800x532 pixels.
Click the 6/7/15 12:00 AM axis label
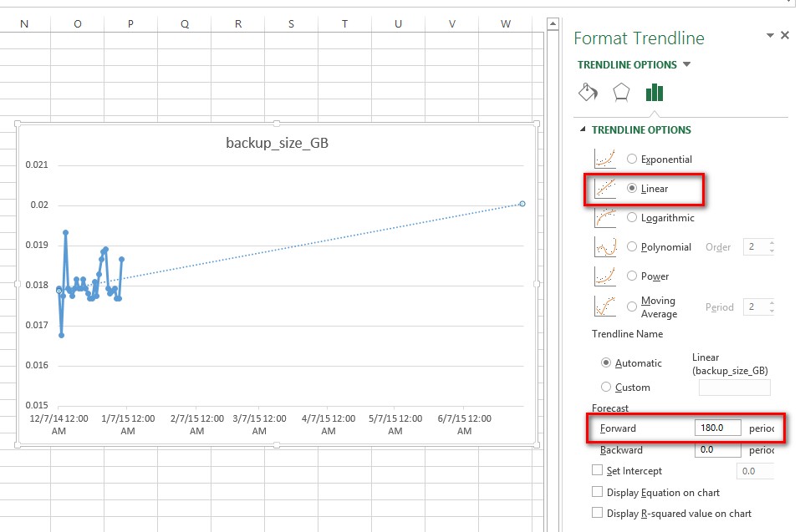point(464,424)
